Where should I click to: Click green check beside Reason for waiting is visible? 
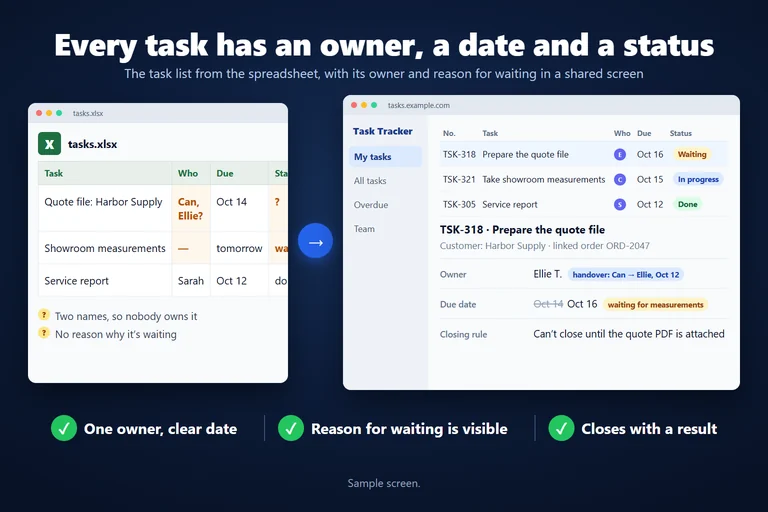click(x=291, y=428)
